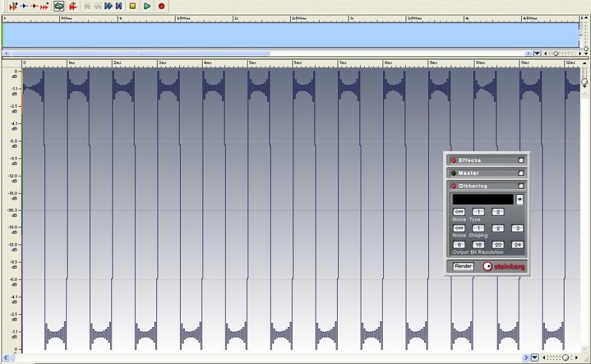Toggle the Dithering section red LED
The width and height of the screenshot is (591, 364).
coord(453,186)
